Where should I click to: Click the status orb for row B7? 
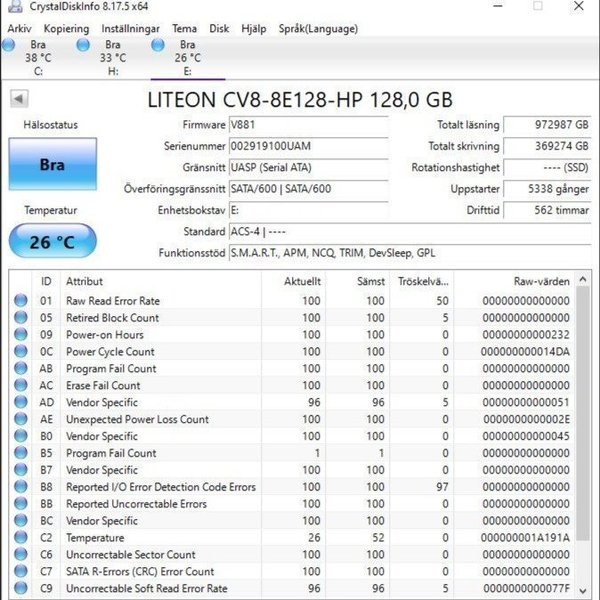pyautogui.click(x=21, y=470)
